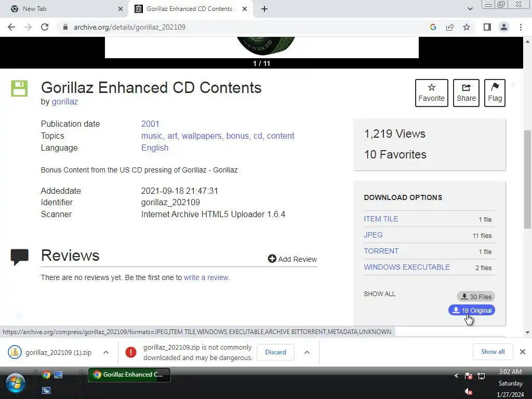The image size is (532, 399).
Task: Click the Share button on the item
Action: point(466,93)
